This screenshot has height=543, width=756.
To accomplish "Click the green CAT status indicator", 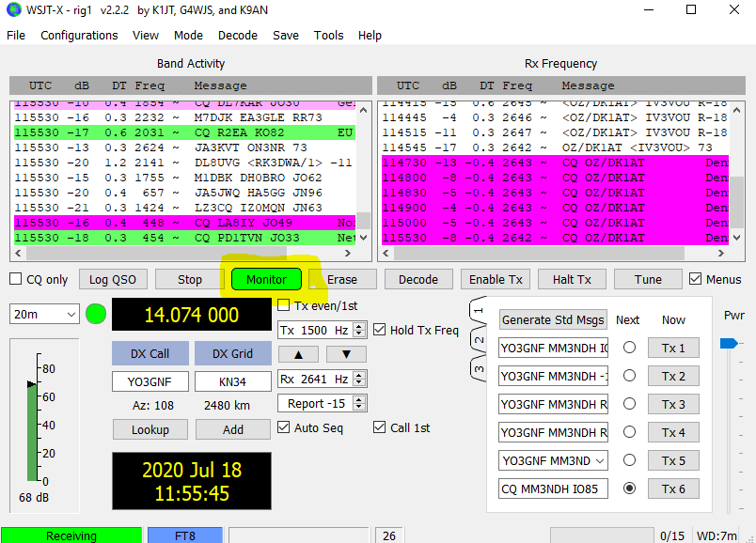I will click(96, 314).
